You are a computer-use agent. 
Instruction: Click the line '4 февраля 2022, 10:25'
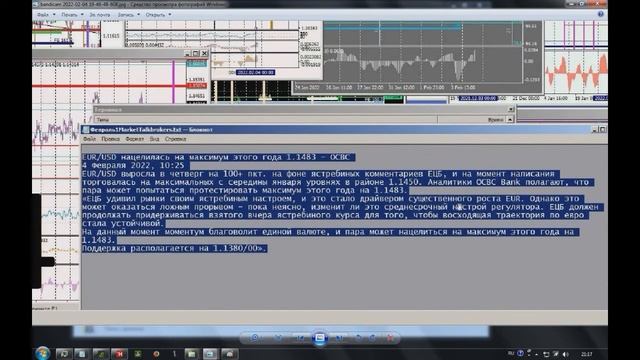pos(133,165)
